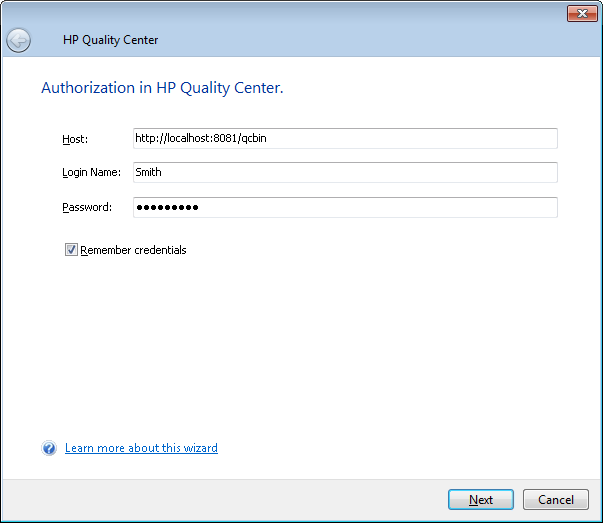603x523 pixels.
Task: Click the back arrow button
Action: click(x=18, y=40)
